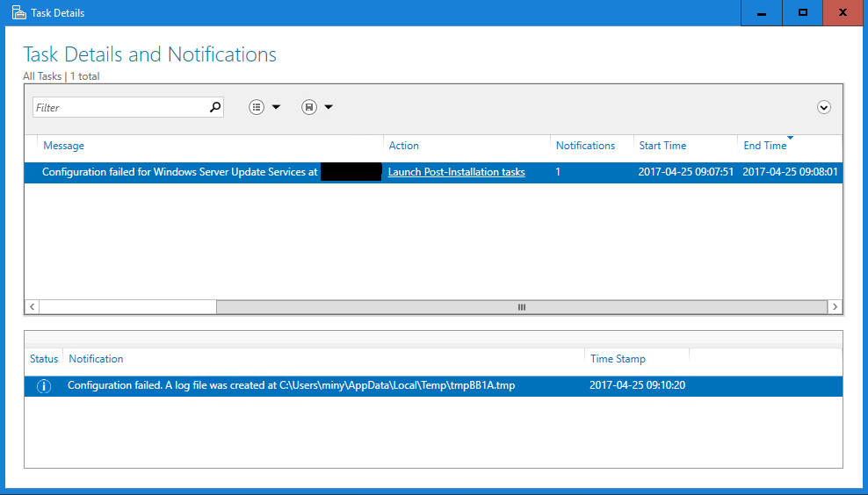Select the Configuration failed log file notification

290,386
